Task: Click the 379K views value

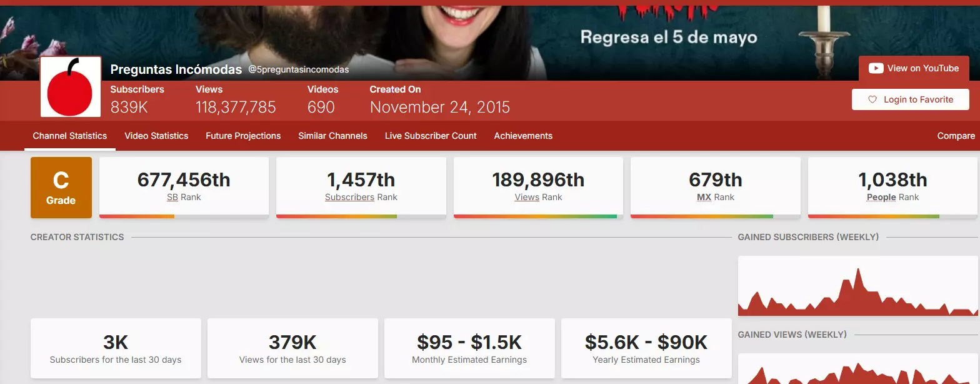Action: [292, 343]
